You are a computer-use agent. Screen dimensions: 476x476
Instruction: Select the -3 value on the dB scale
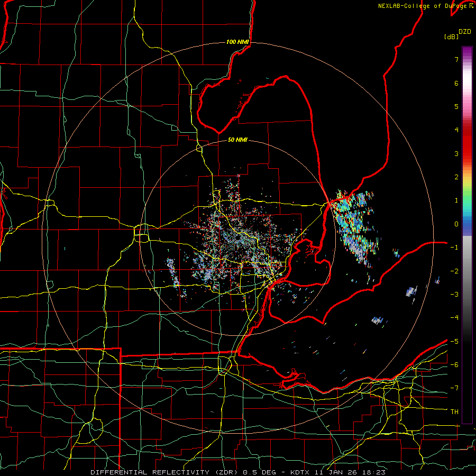pos(454,295)
